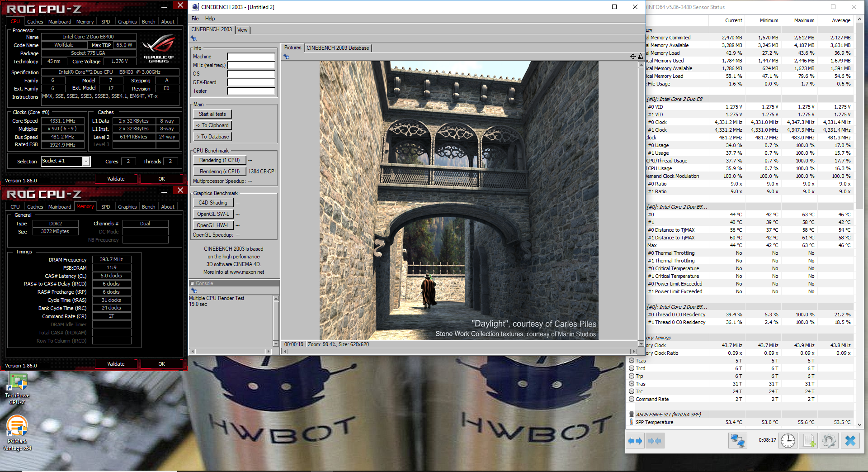The height and width of the screenshot is (472, 868).
Task: Click Cinebench console scrollbar down arrow
Action: pyautogui.click(x=276, y=344)
